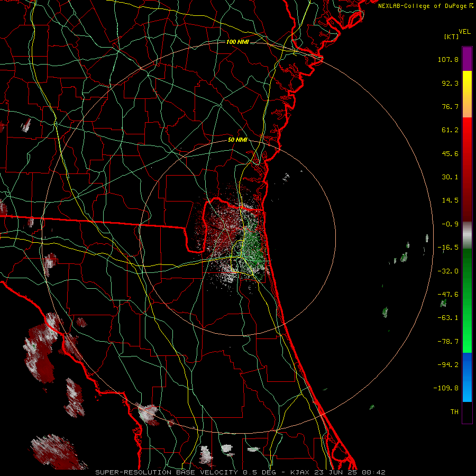Click the -94.2 velocity scale label
The height and width of the screenshot is (476, 476).
coord(448,365)
